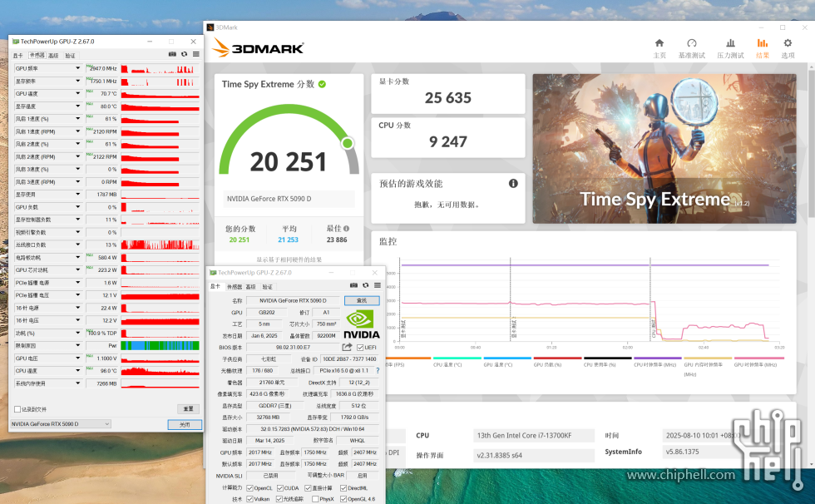Click the 重置 reset button
The image size is (815, 504).
point(188,409)
